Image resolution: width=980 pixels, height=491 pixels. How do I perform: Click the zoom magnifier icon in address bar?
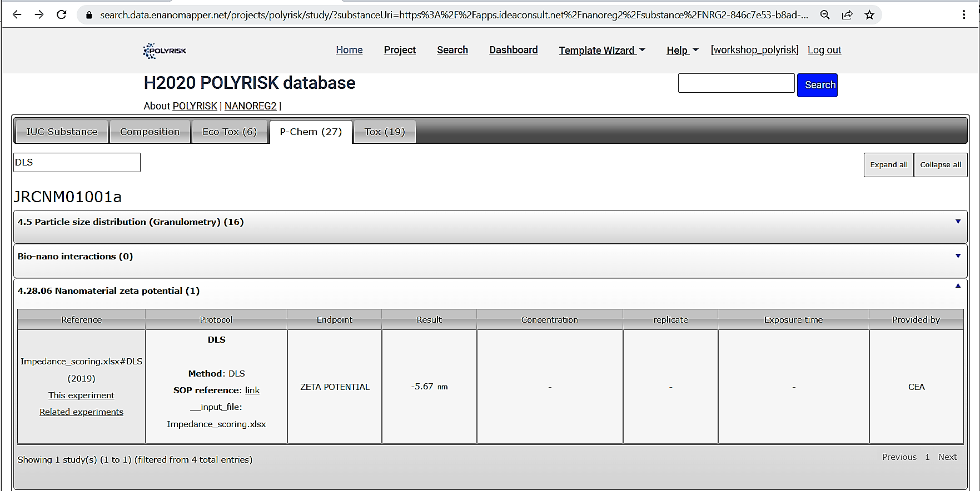tap(825, 15)
